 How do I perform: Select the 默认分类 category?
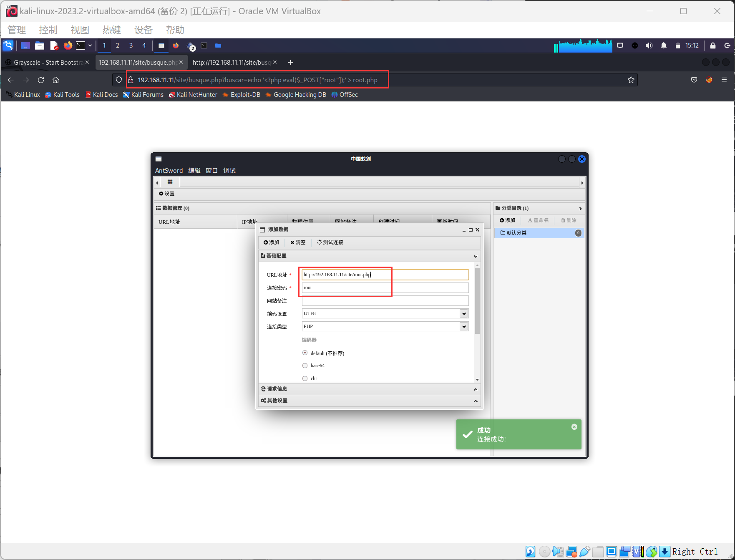539,233
